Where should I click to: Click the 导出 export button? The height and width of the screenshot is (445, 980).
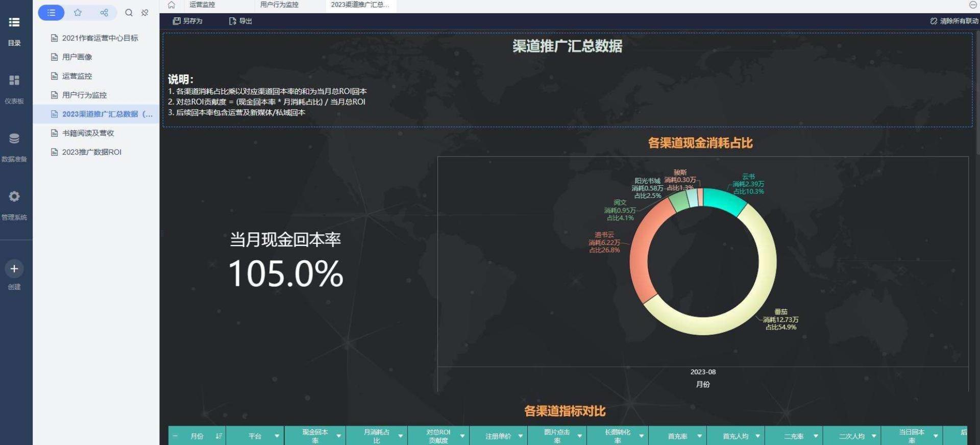point(240,21)
